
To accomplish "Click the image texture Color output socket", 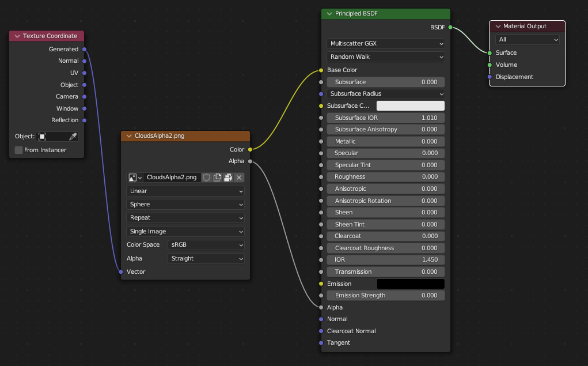I will pos(250,149).
